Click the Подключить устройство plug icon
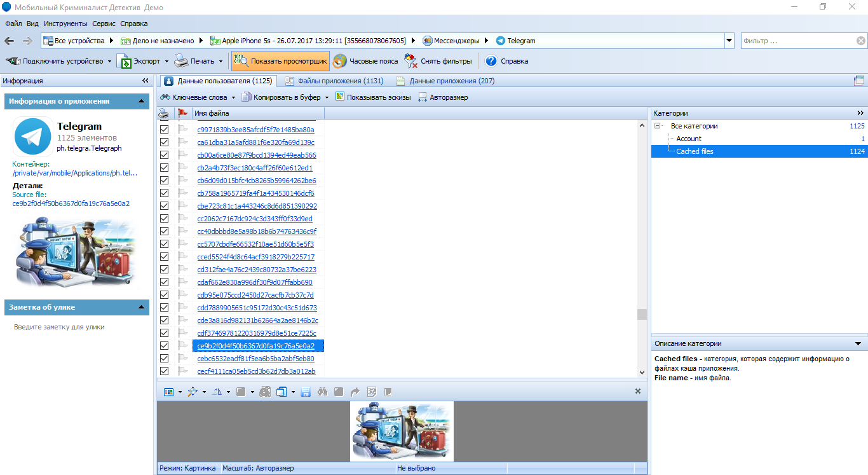Screen dimensions: 868x475 point(13,61)
